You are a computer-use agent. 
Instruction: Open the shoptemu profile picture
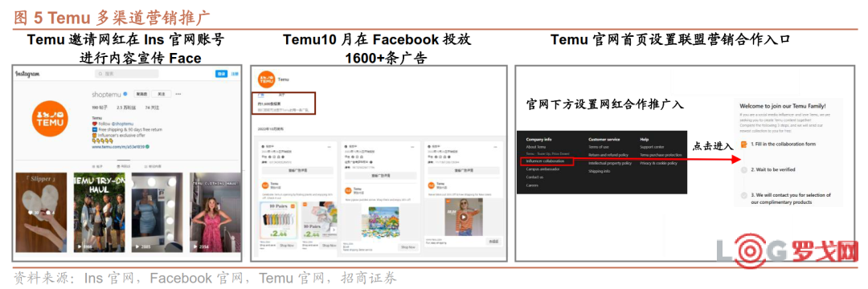(x=50, y=118)
